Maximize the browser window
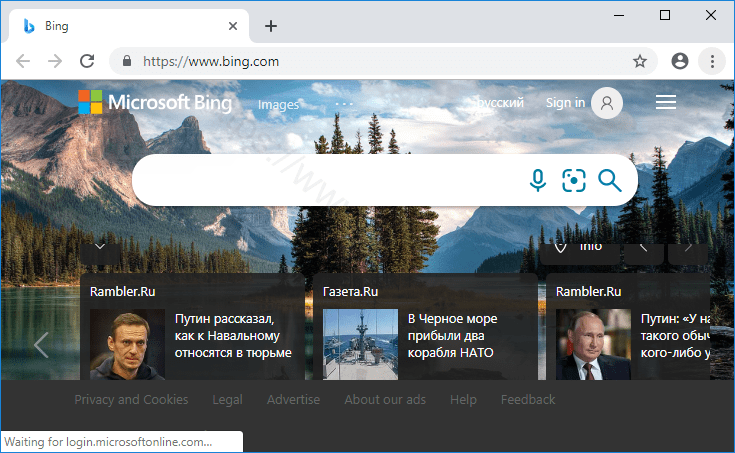 (x=665, y=15)
